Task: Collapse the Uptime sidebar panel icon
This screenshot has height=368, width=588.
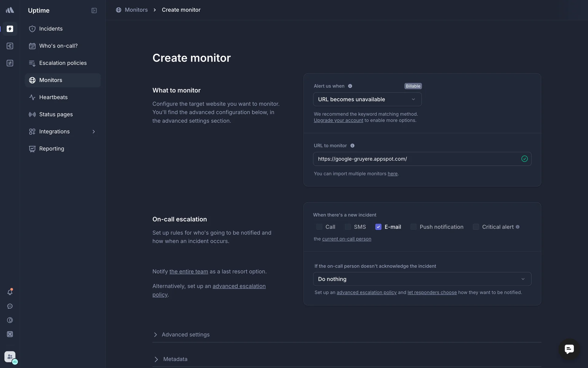Action: (x=94, y=10)
